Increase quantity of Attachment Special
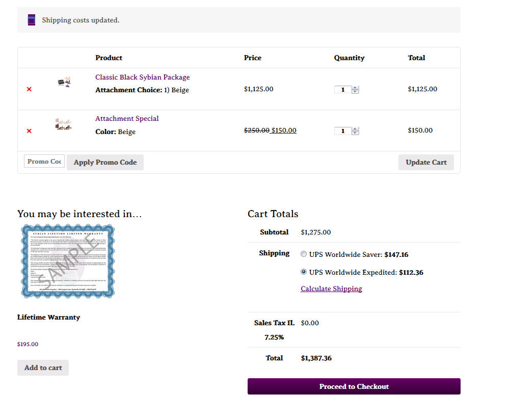This screenshot has height=420, width=509. pyautogui.click(x=355, y=128)
